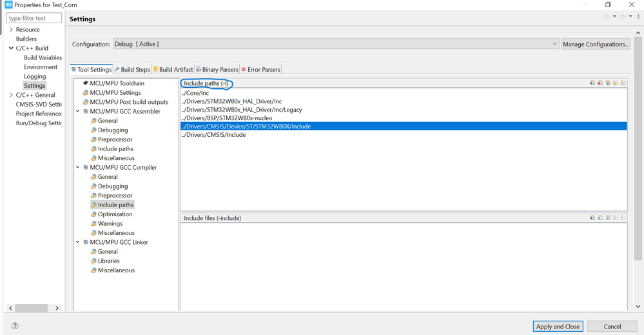This screenshot has width=644, height=335.
Task: Move selected include path up
Action: pyautogui.click(x=616, y=83)
